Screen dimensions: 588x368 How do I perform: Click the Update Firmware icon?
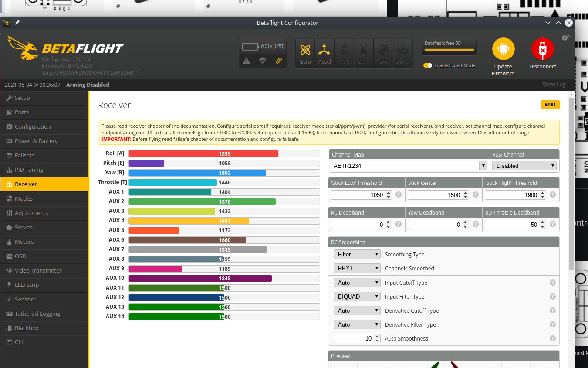click(503, 49)
